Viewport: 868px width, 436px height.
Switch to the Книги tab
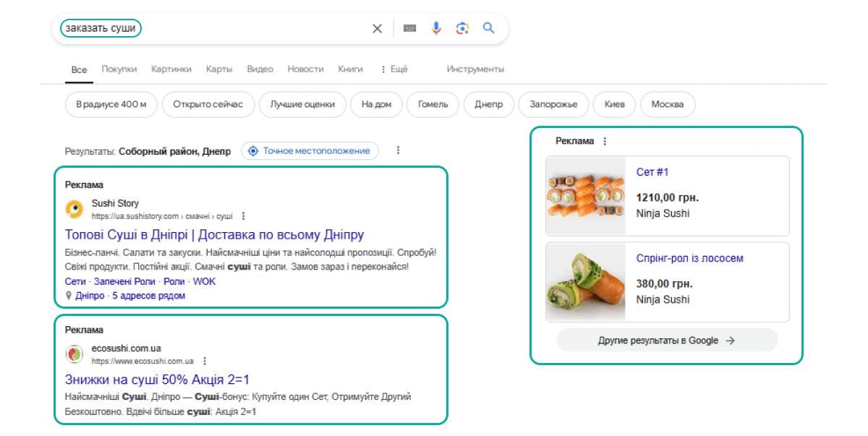tap(350, 69)
